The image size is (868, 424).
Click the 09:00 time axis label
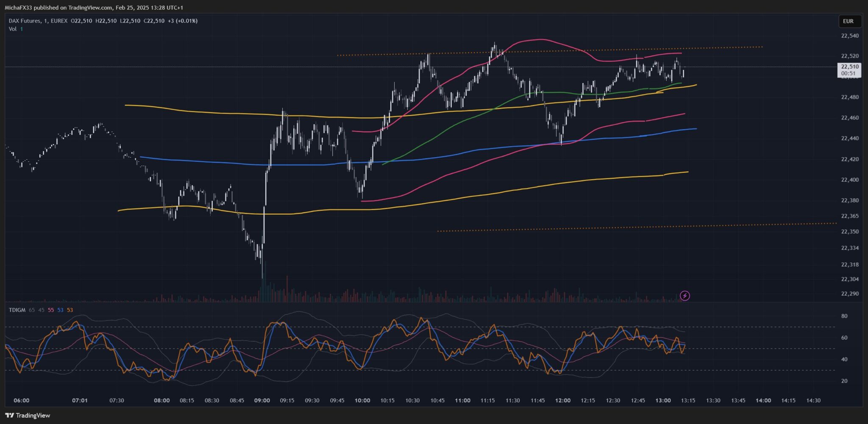[x=262, y=401]
